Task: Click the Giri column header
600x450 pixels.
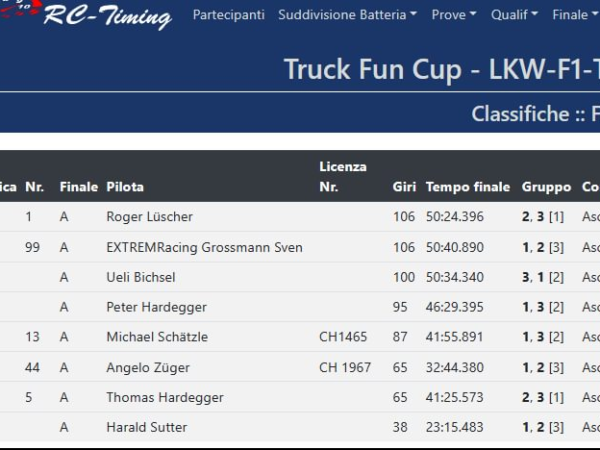Action: (404, 187)
